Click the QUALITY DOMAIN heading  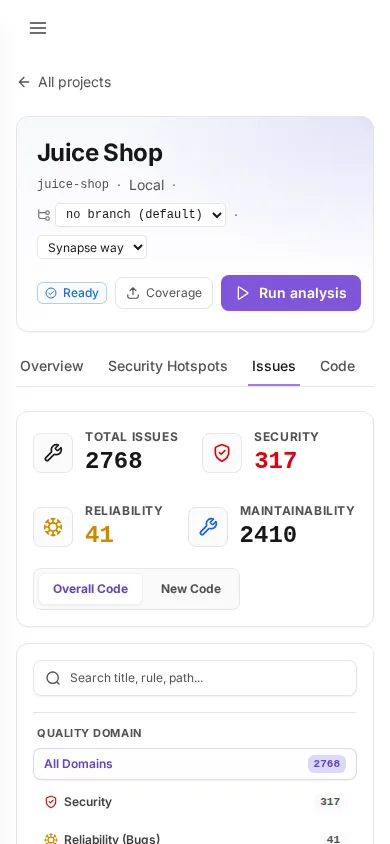pyautogui.click(x=89, y=733)
